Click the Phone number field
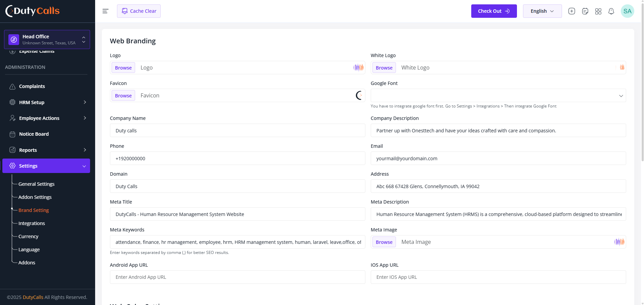The image size is (644, 305). coord(237,158)
